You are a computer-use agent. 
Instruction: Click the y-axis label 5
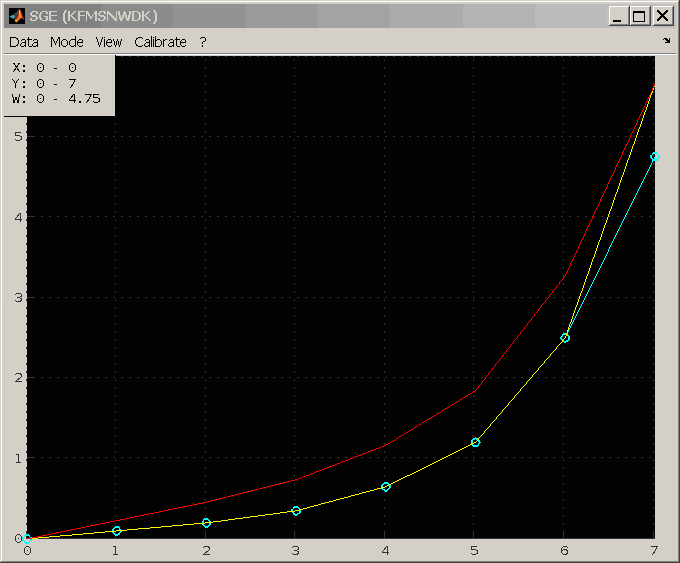click(18, 137)
